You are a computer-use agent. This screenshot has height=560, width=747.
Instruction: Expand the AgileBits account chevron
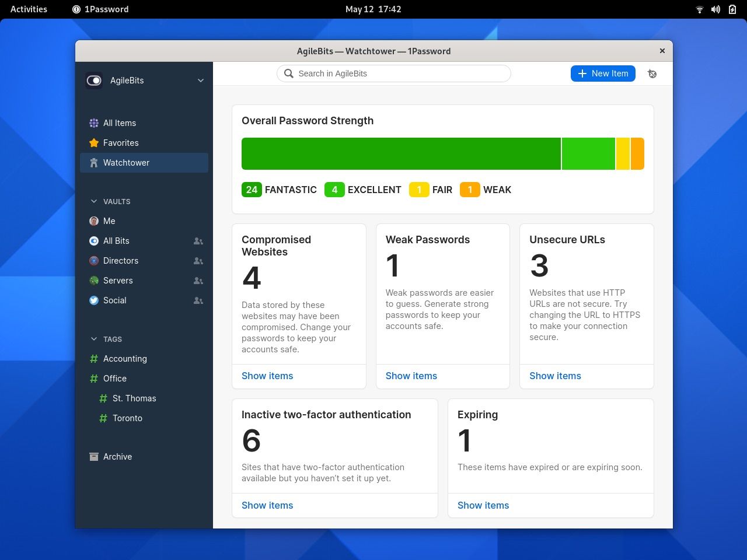pyautogui.click(x=201, y=80)
